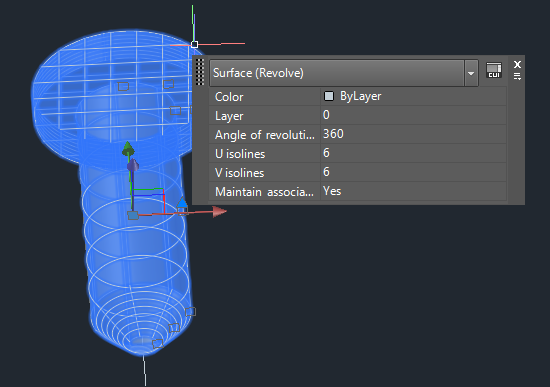This screenshot has width=550, height=387.
Task: Select the Angle of revoluti... label
Action: click(x=264, y=134)
